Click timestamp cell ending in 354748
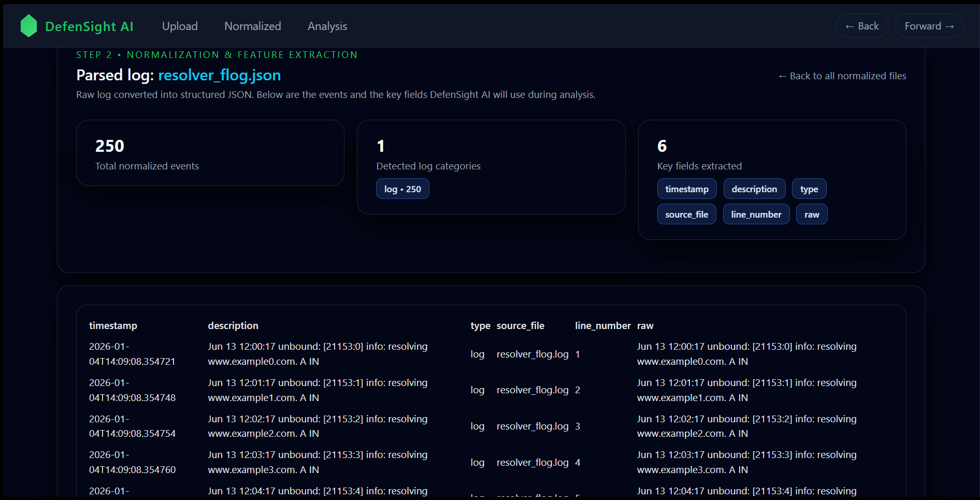This screenshot has height=500, width=980. (132, 390)
